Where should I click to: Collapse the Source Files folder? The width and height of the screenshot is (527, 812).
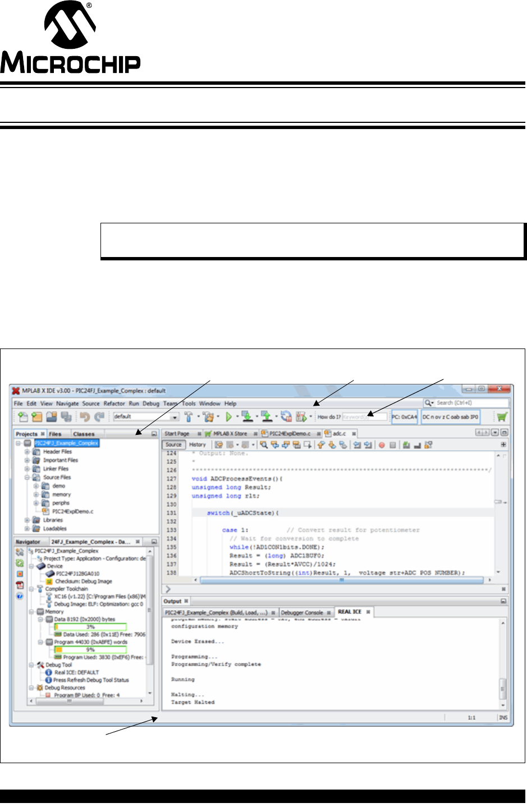click(x=27, y=478)
